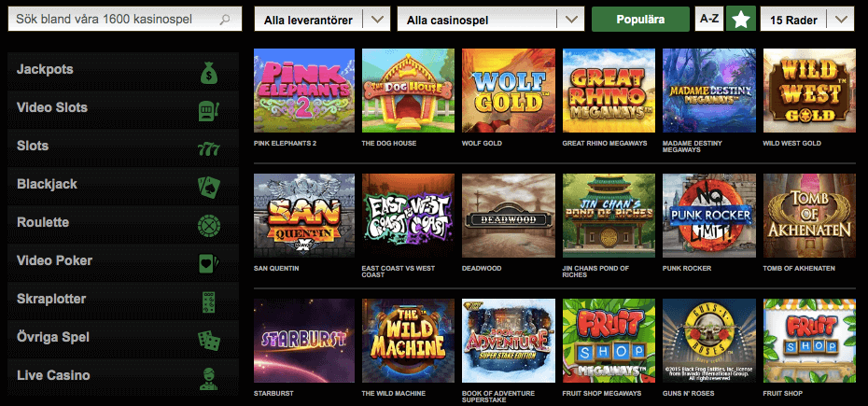Open the Tomb of Akhenaten thumbnail
868x406 pixels.
(809, 216)
